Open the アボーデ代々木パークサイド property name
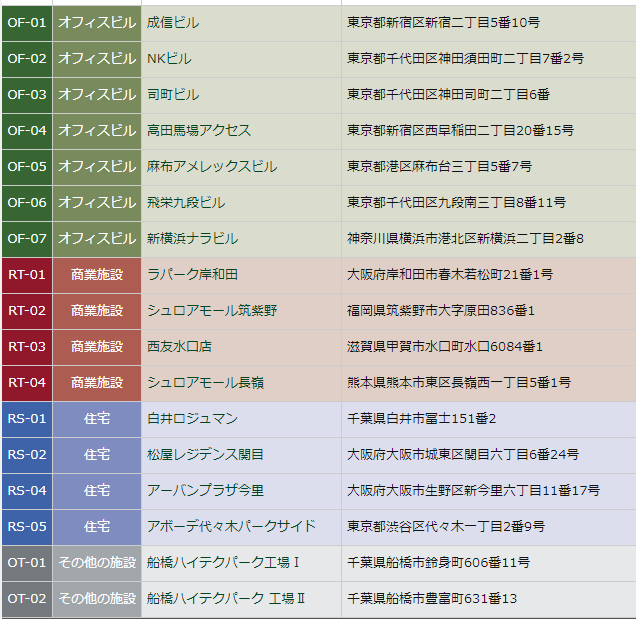This screenshot has width=636, height=619. (x=231, y=527)
